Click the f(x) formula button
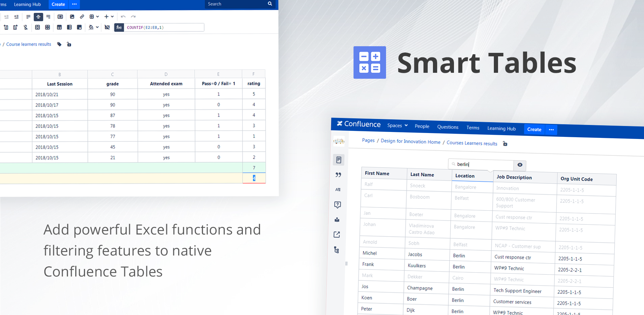Image resolution: width=644 pixels, height=315 pixels. pyautogui.click(x=119, y=27)
